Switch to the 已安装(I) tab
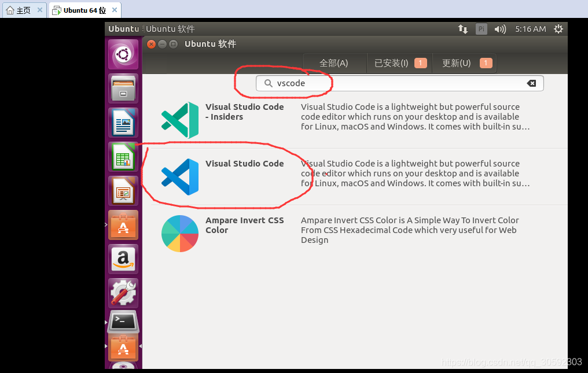 399,63
